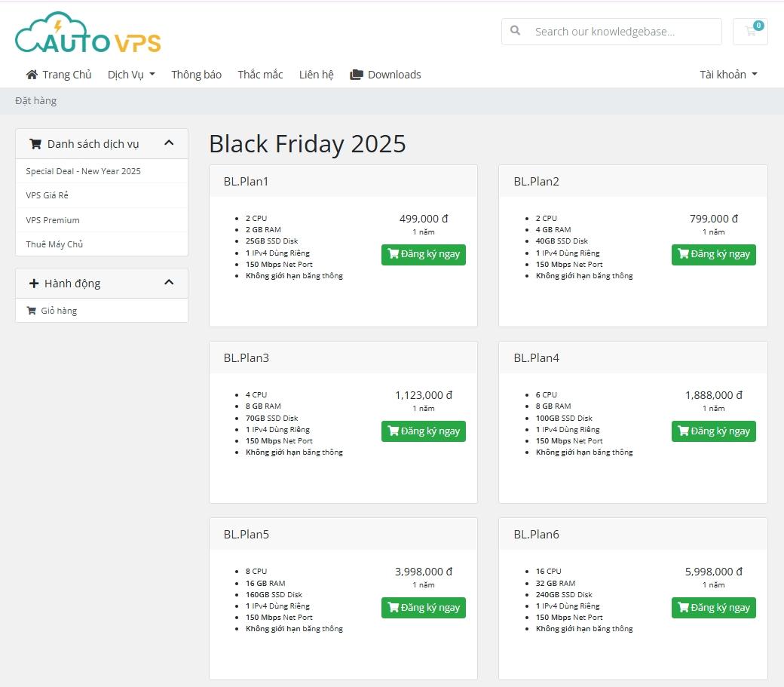Screen dimensions: 784x687
Task: Open the VPS Giá Rẻ category
Action: click(x=47, y=195)
